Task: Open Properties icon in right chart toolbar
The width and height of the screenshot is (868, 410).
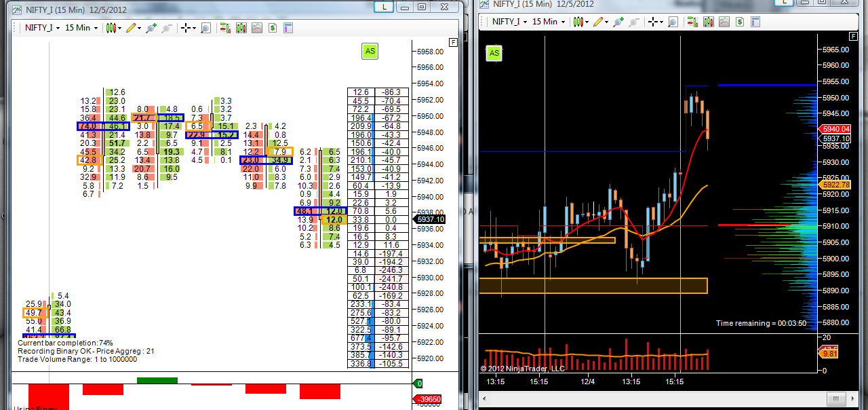Action: 755,22
